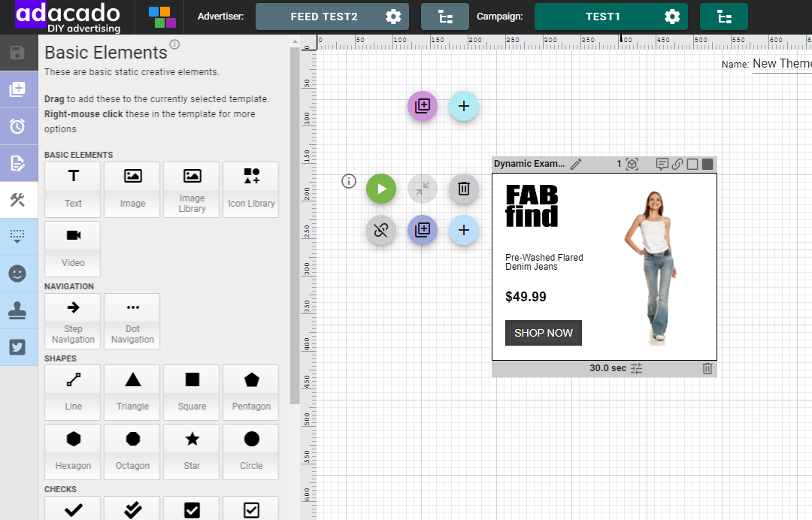Click the blue-purple duplicate-add circle button
The width and height of the screenshot is (812, 520).
423,230
